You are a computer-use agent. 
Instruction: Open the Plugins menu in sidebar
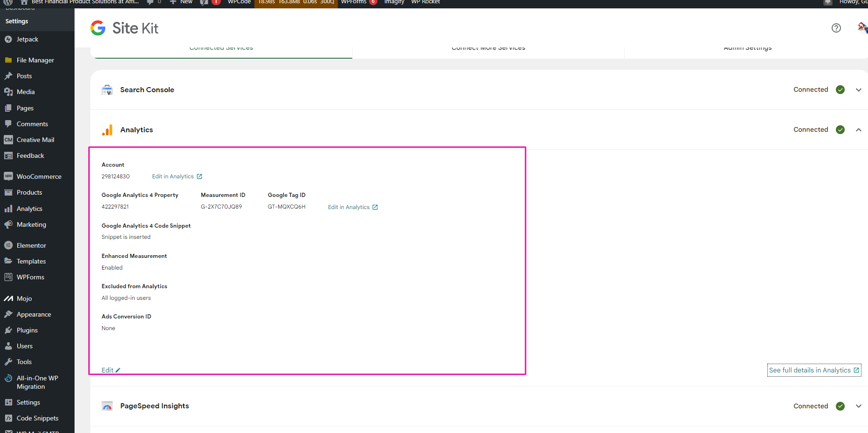click(27, 330)
